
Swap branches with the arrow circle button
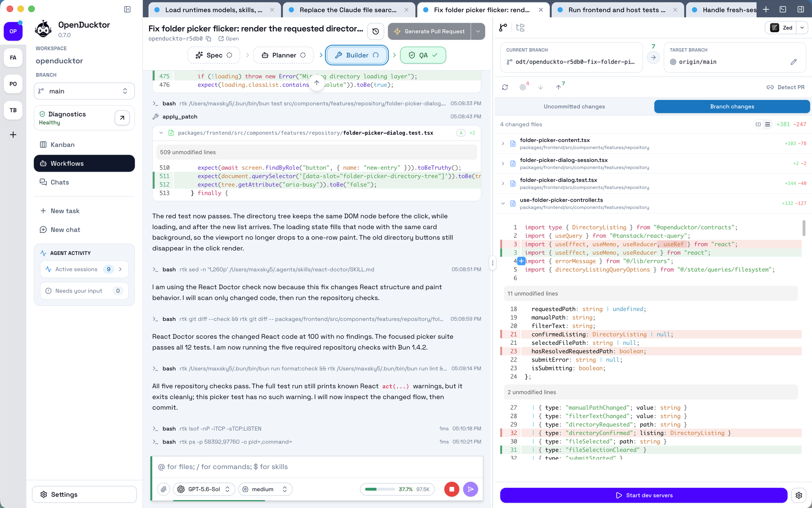(x=653, y=58)
